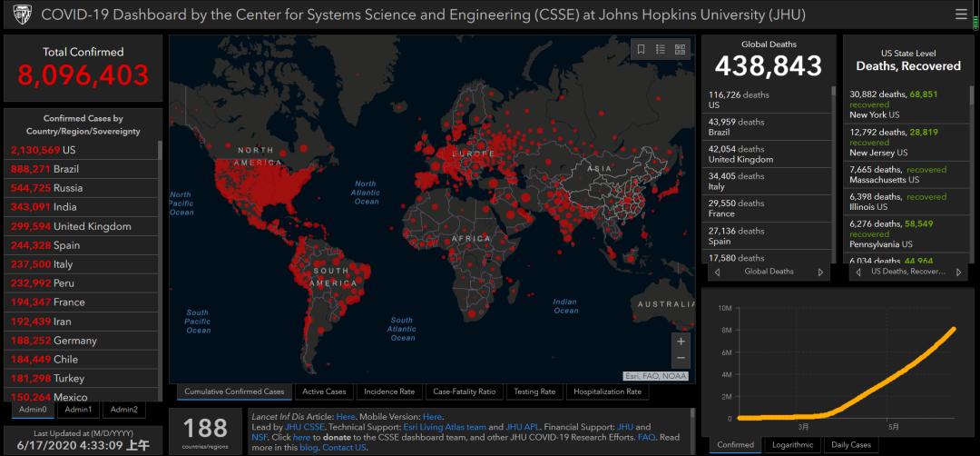Switch to Incidence Rate map tab
The width and height of the screenshot is (980, 456).
click(x=388, y=392)
